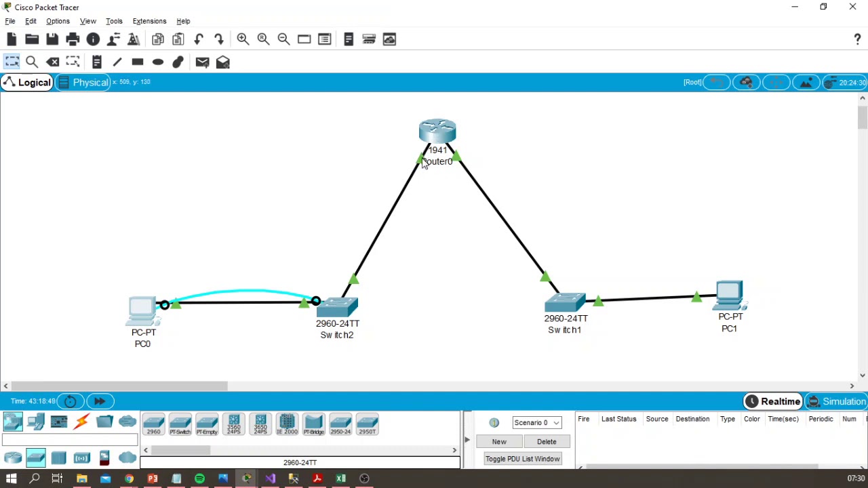Select the Wireless Devices subcategory icon
This screenshot has width=868, height=488.
[x=81, y=458]
